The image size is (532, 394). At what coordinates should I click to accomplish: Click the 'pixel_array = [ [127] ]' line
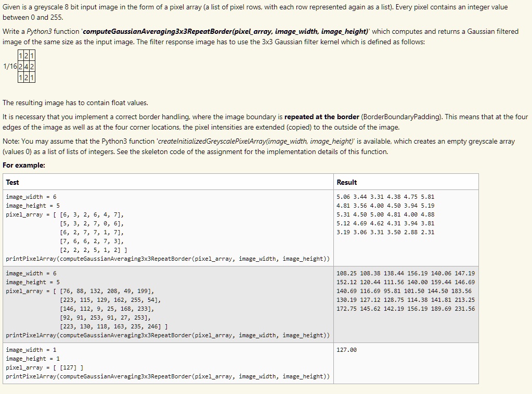click(x=44, y=367)
